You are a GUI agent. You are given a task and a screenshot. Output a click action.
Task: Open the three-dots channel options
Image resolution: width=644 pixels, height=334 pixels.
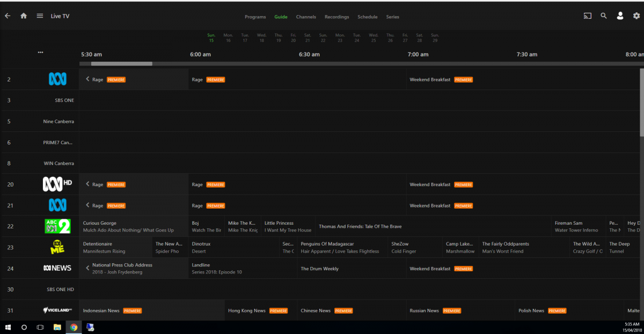(x=40, y=53)
